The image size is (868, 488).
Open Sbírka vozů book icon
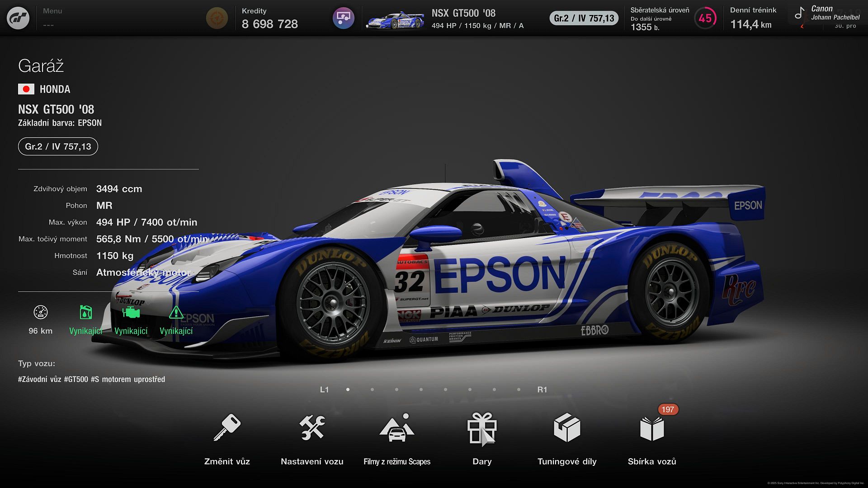pyautogui.click(x=652, y=428)
